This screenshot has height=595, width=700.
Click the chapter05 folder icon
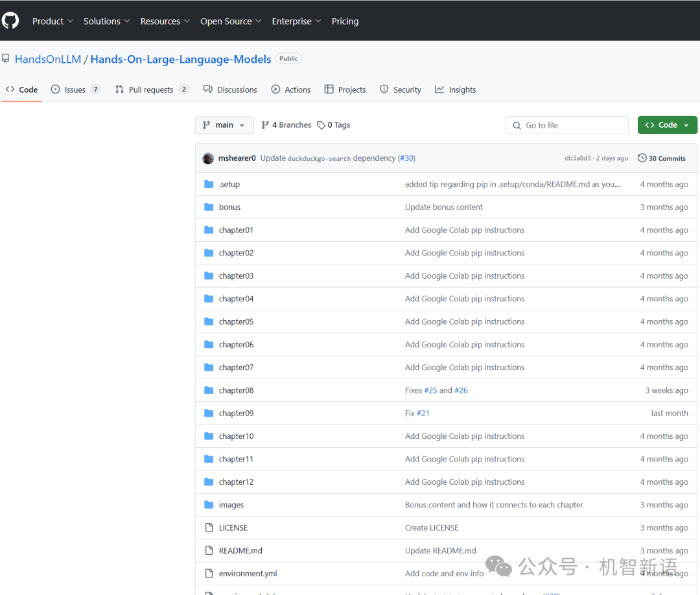(209, 321)
